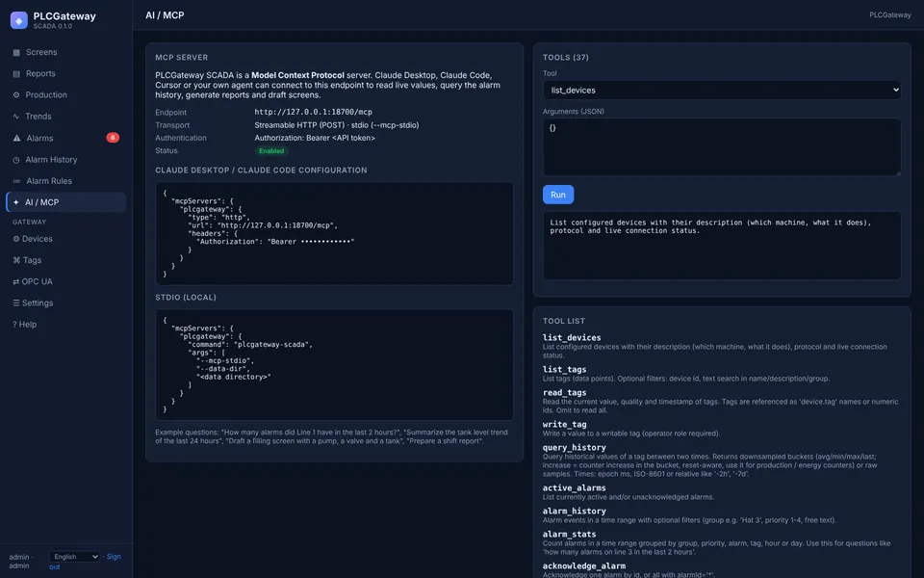The height and width of the screenshot is (578, 924).
Task: Open the English language dropdown
Action: 74,556
